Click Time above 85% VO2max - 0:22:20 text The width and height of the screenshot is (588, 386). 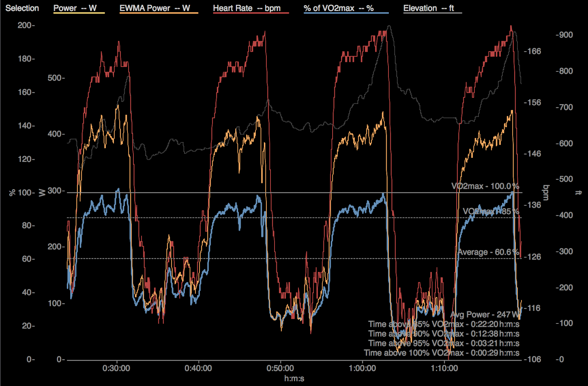(444, 324)
